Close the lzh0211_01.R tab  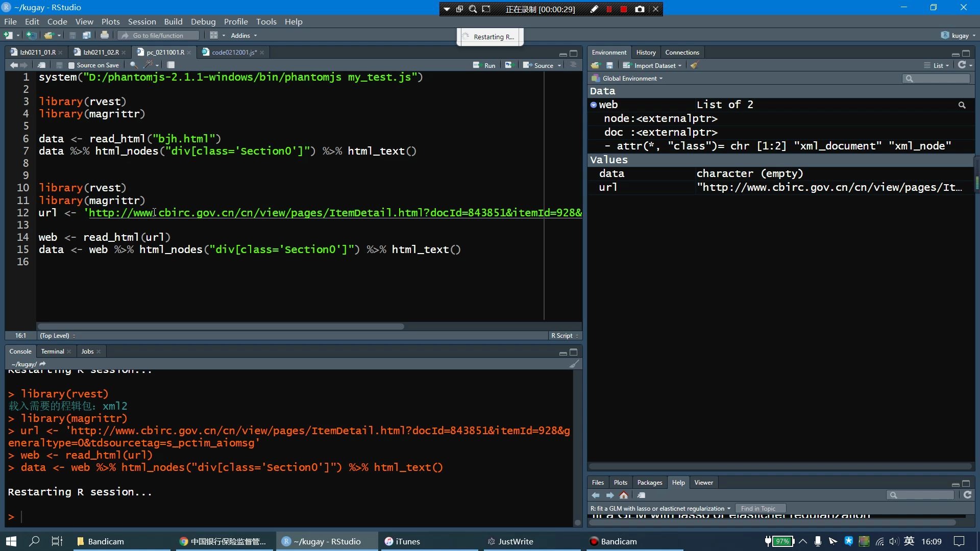point(60,53)
